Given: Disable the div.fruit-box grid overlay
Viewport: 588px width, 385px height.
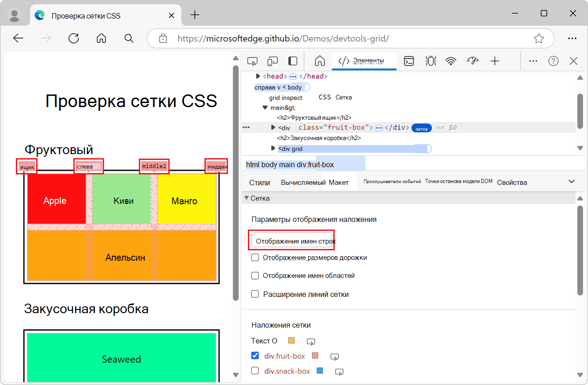Looking at the screenshot, I should (255, 356).
